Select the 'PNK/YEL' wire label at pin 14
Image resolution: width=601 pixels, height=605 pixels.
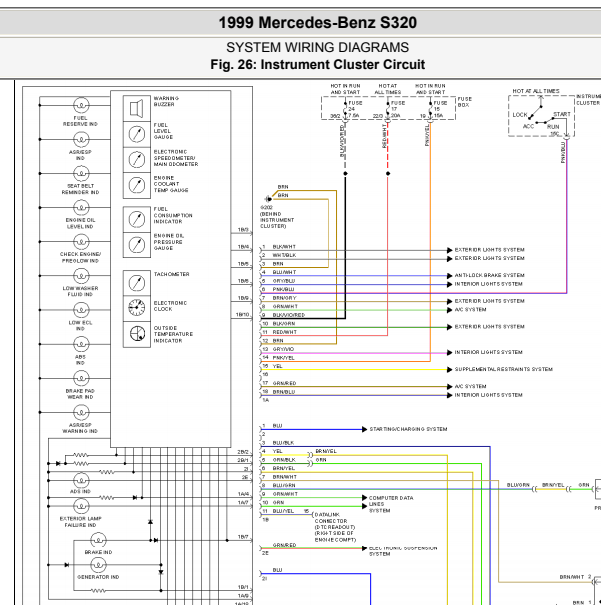(x=283, y=358)
